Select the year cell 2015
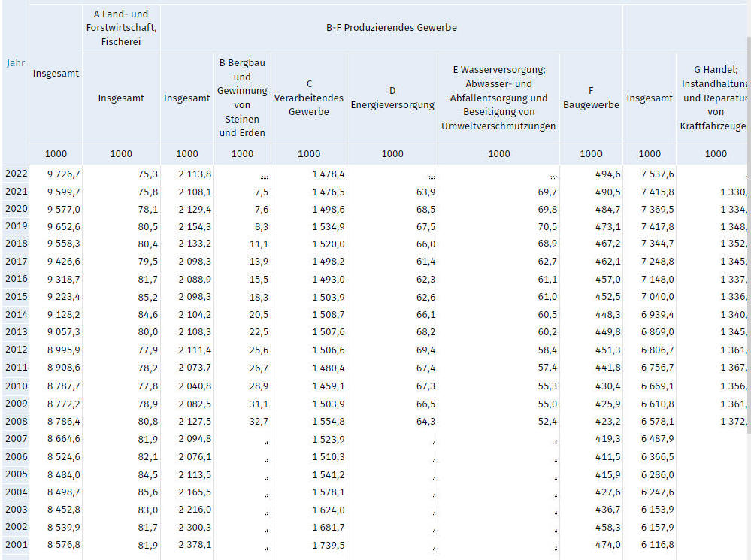 (x=17, y=296)
